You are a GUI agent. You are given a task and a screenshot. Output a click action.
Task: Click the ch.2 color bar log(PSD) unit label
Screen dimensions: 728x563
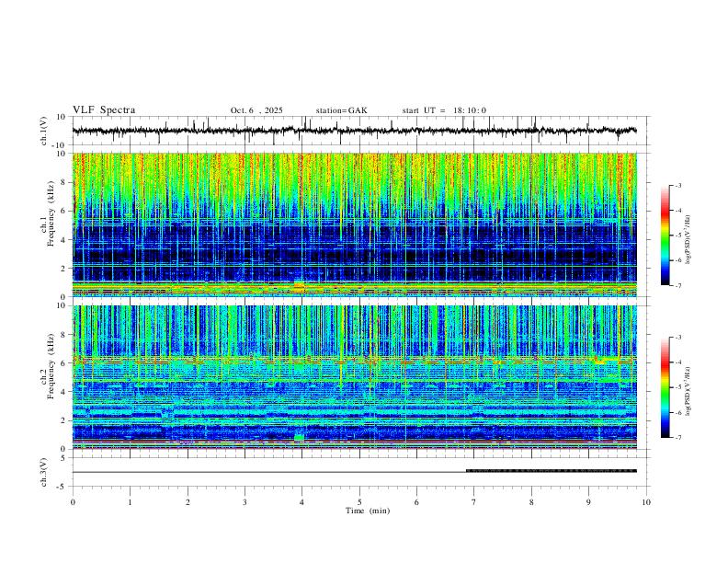pyautogui.click(x=688, y=391)
